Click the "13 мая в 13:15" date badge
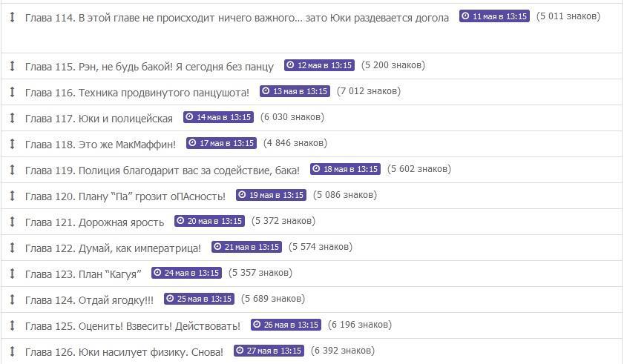 (x=295, y=92)
